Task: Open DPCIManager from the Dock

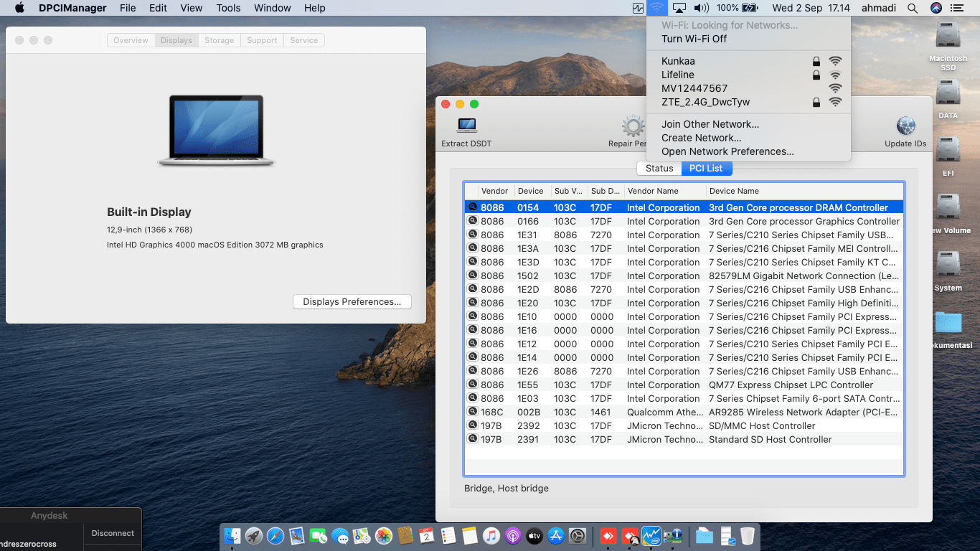Action: 673,535
